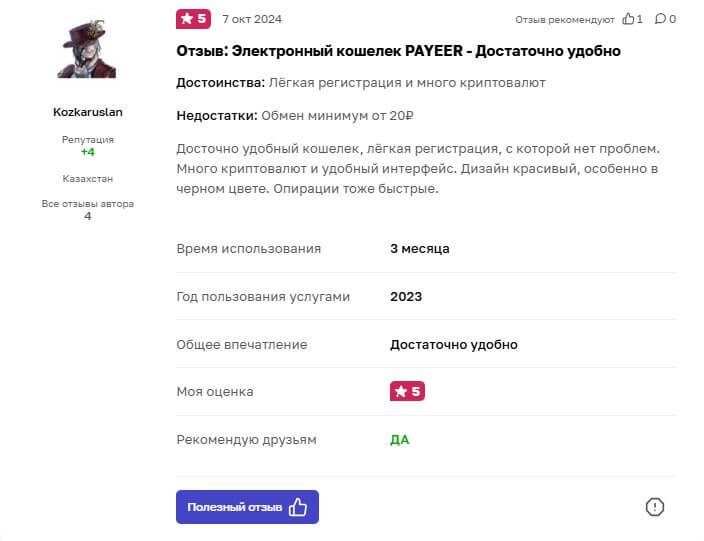Click the ДА recommendation value
Image resolution: width=704 pixels, height=541 pixels.
coord(399,440)
